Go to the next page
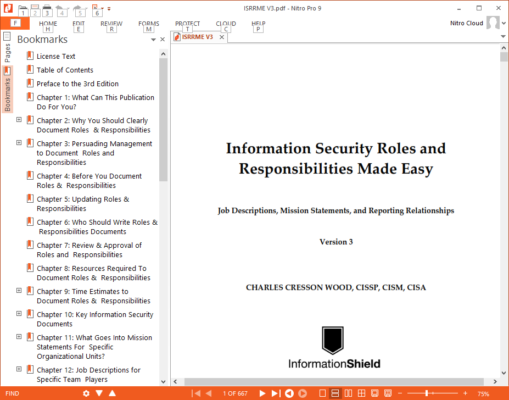Screen dimensions: 509x400 [x=262, y=393]
